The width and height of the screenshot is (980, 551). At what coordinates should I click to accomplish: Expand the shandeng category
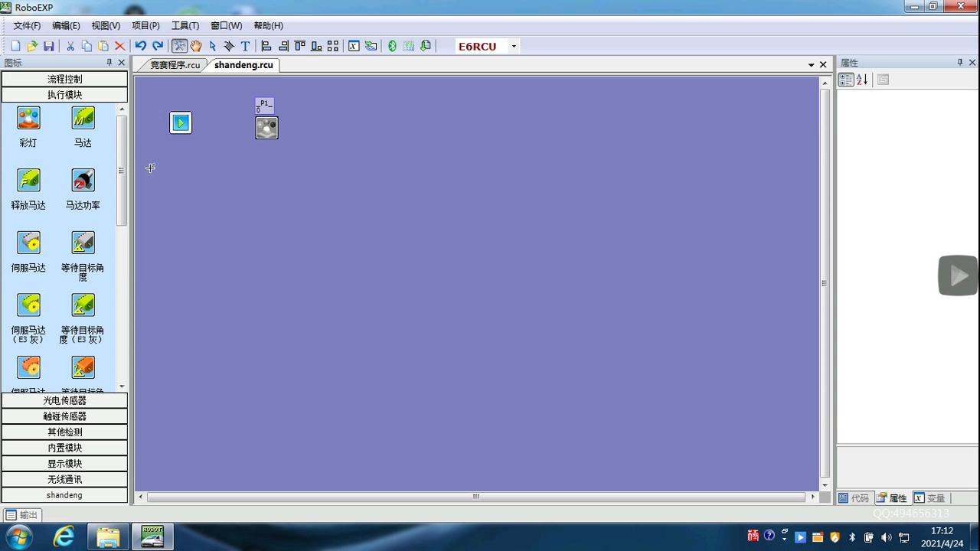point(64,495)
